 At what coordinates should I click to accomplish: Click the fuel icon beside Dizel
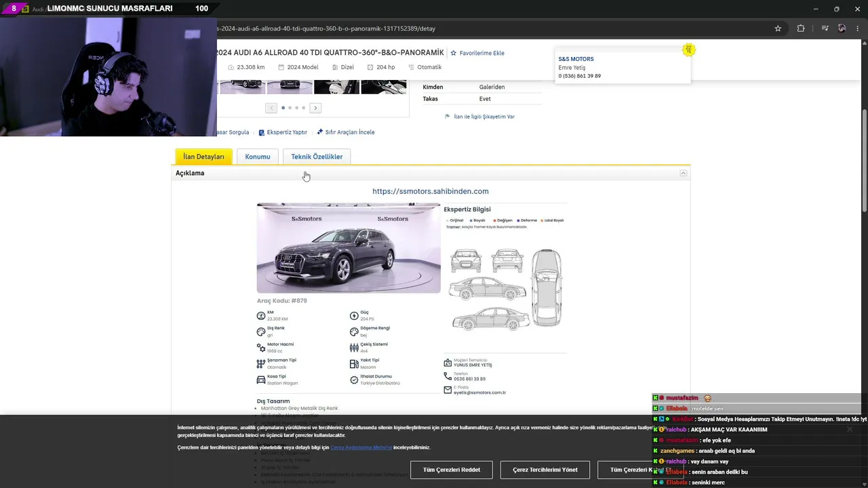tap(334, 67)
